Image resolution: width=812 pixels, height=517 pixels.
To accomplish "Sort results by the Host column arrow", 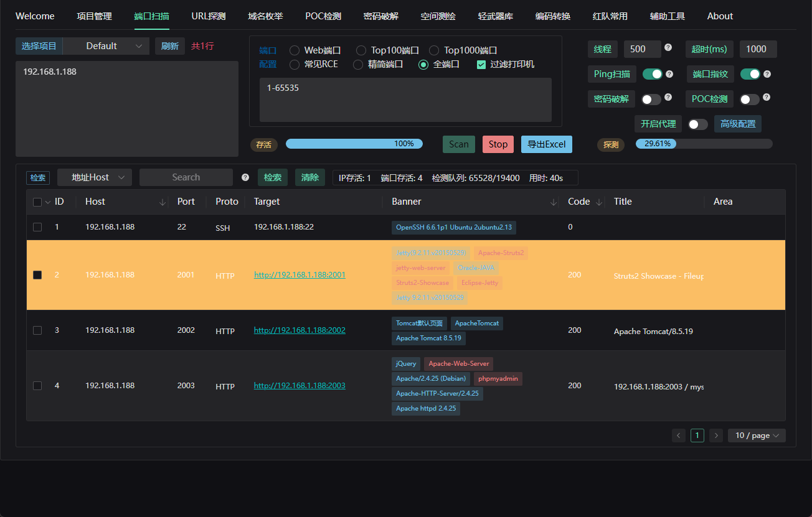I will 163,202.
